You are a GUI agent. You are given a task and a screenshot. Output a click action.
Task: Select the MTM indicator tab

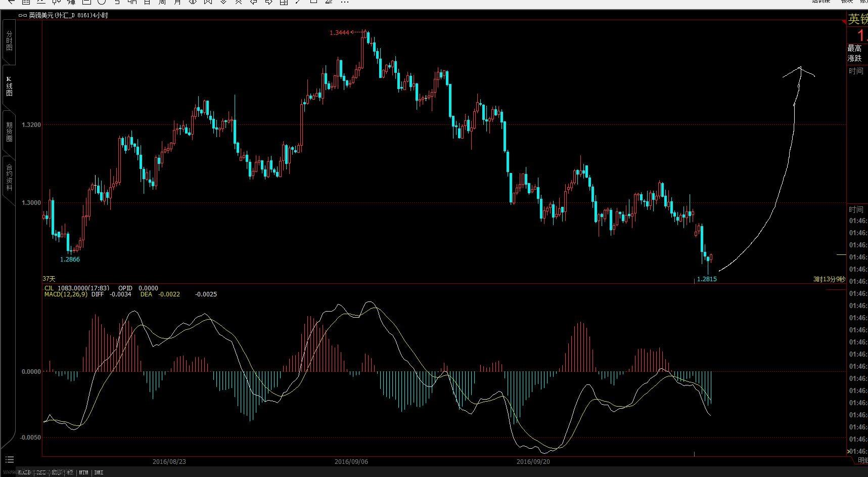click(84, 472)
